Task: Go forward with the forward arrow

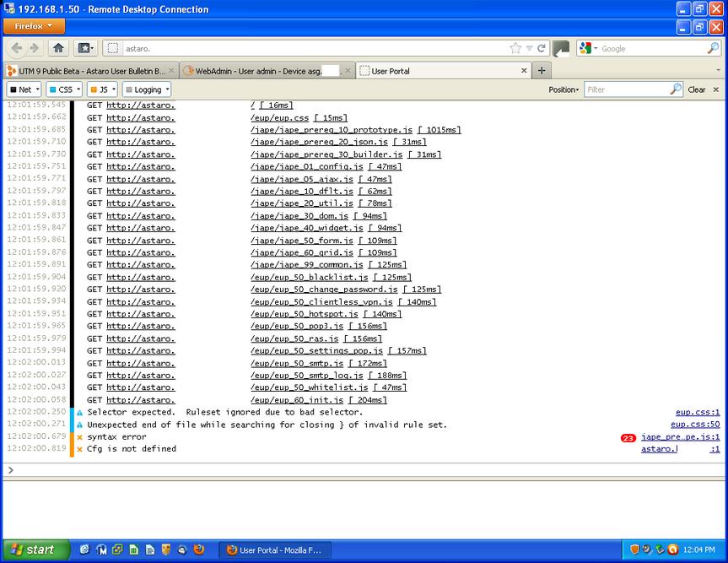Action: tap(35, 48)
